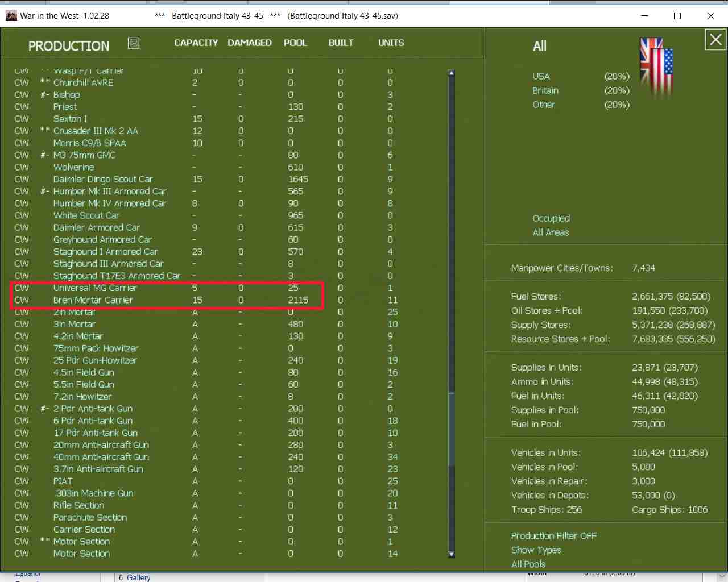Click the Troop Ships: 256 entry
The width and height of the screenshot is (728, 582).
(546, 510)
